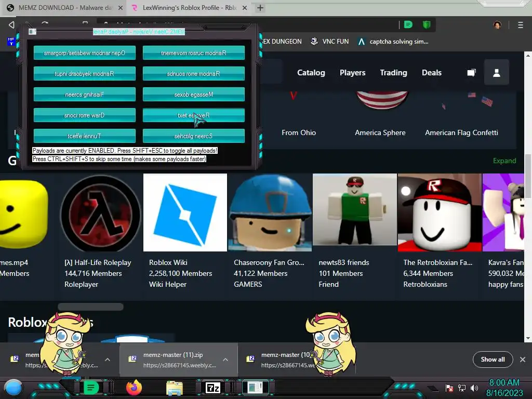This screenshot has width=532, height=399.
Task: Close the MEMZ DOWNLOAD tab
Action: coord(121,8)
